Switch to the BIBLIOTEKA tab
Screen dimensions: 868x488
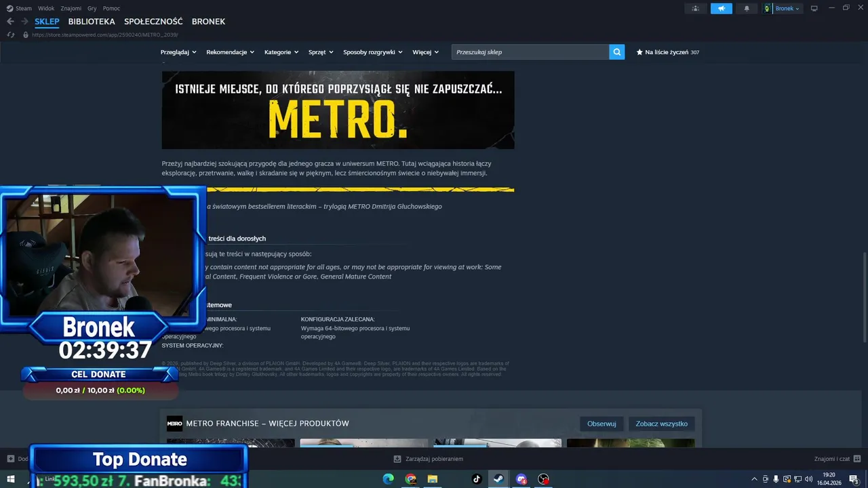click(x=92, y=22)
